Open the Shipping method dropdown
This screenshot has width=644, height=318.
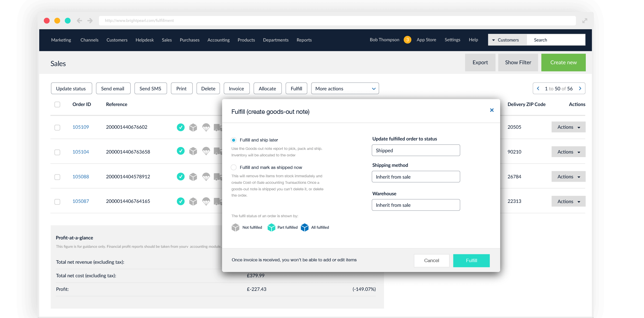coord(416,177)
